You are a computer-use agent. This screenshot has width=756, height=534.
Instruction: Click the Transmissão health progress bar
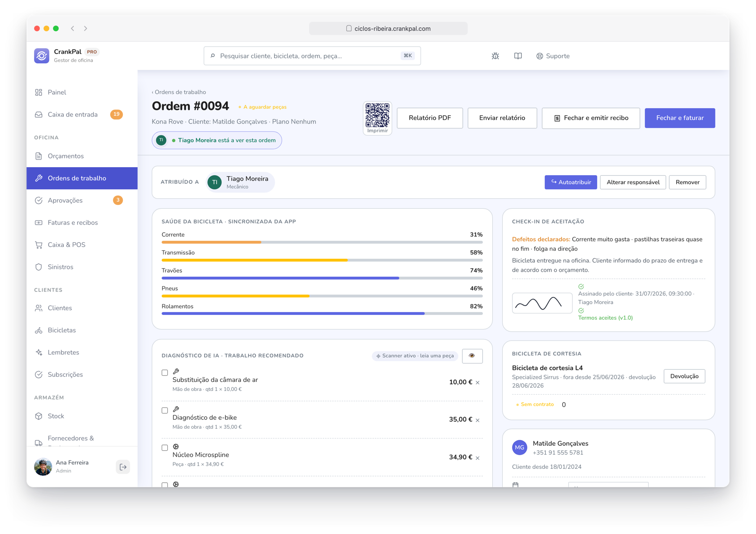click(x=322, y=260)
